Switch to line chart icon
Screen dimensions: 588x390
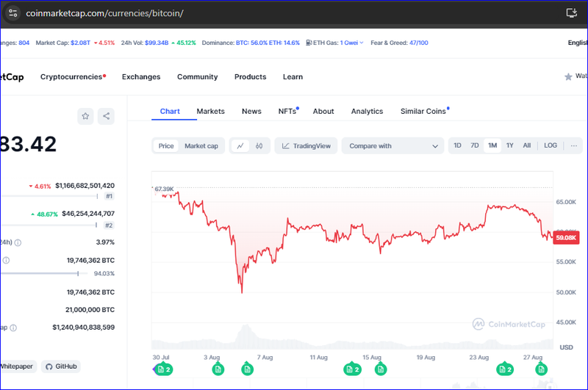click(x=240, y=145)
